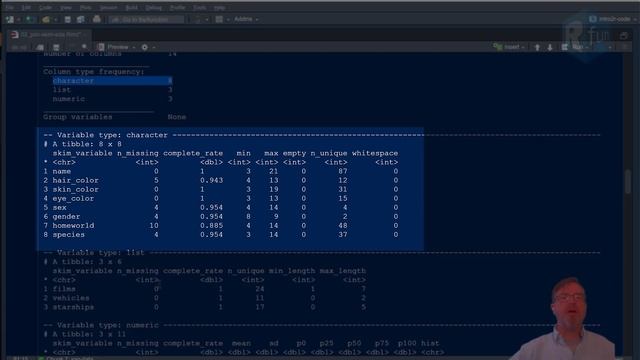Expand the gear options dropdown arrow
The image size is (640, 360).
153,48
